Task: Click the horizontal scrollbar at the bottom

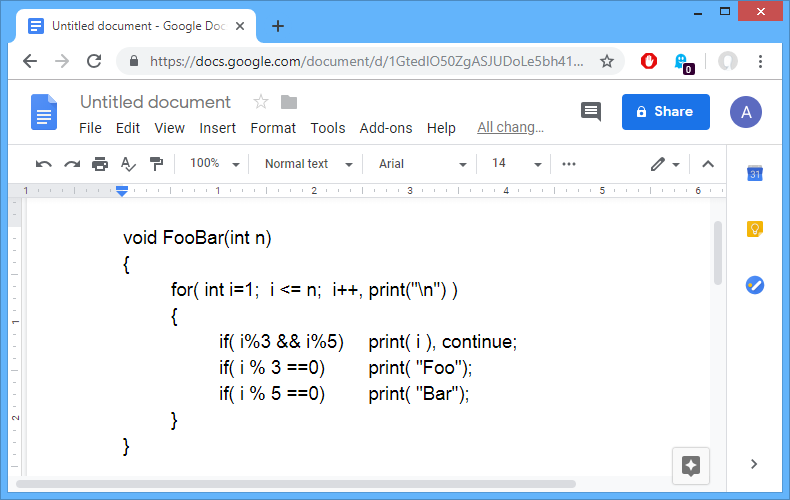Action: point(296,484)
